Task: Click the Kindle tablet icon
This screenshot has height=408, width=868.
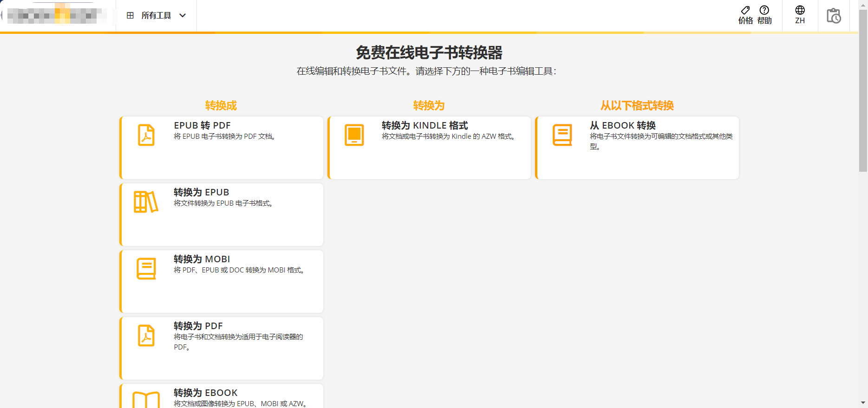Action: [x=354, y=135]
